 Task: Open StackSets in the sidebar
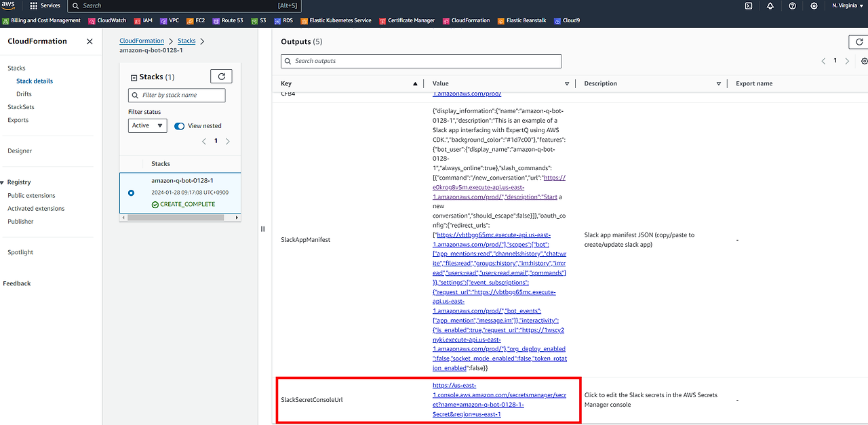point(21,107)
